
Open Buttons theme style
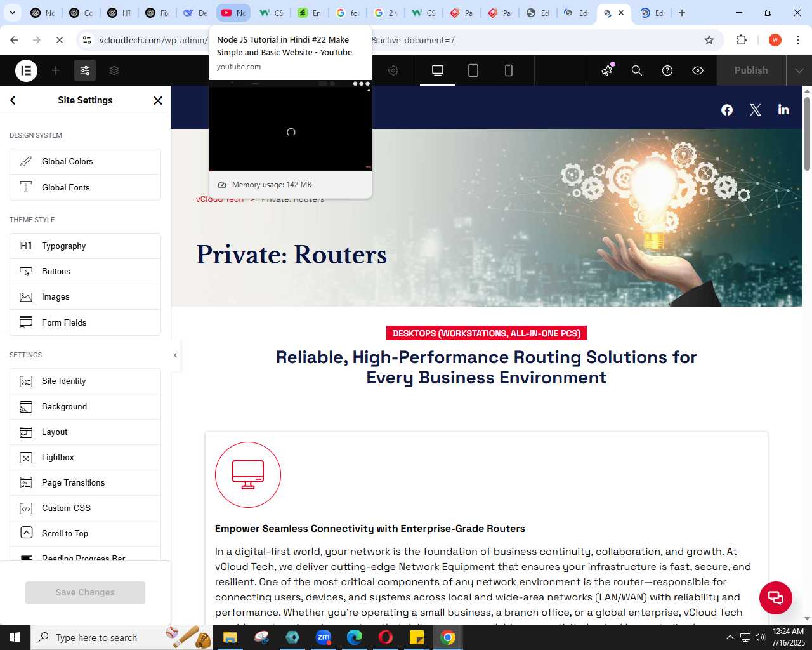85,272
